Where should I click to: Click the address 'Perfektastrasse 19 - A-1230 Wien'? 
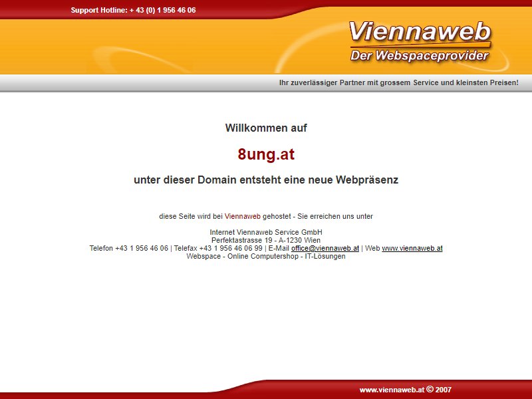(266, 240)
